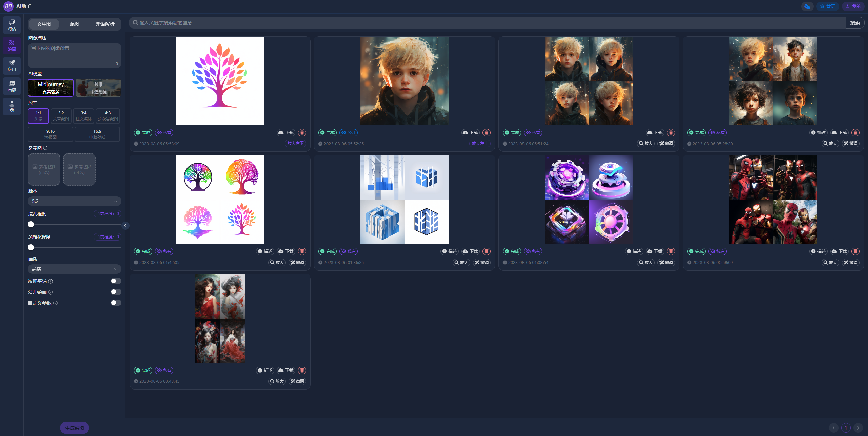
Task: Click the 公开绘画 info icon
Action: tap(51, 292)
